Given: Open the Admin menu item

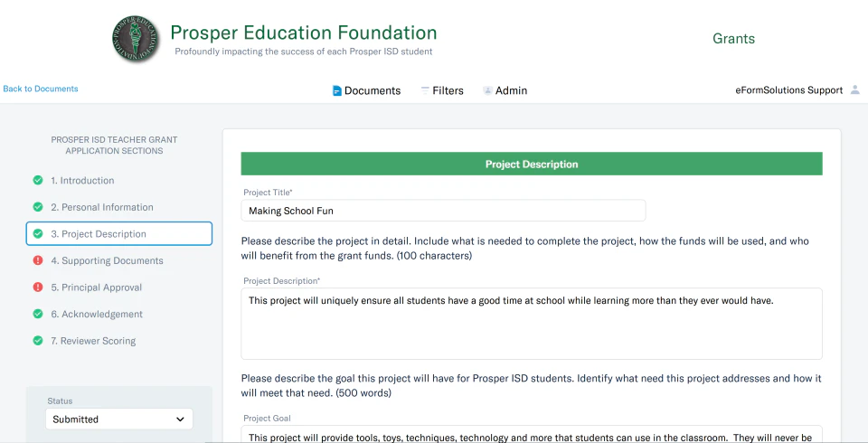Looking at the screenshot, I should pyautogui.click(x=511, y=90).
